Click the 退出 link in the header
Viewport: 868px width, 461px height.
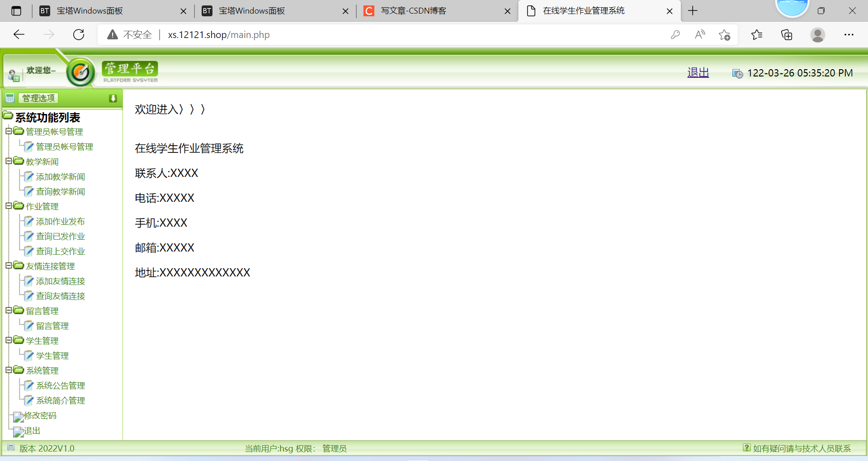[698, 72]
